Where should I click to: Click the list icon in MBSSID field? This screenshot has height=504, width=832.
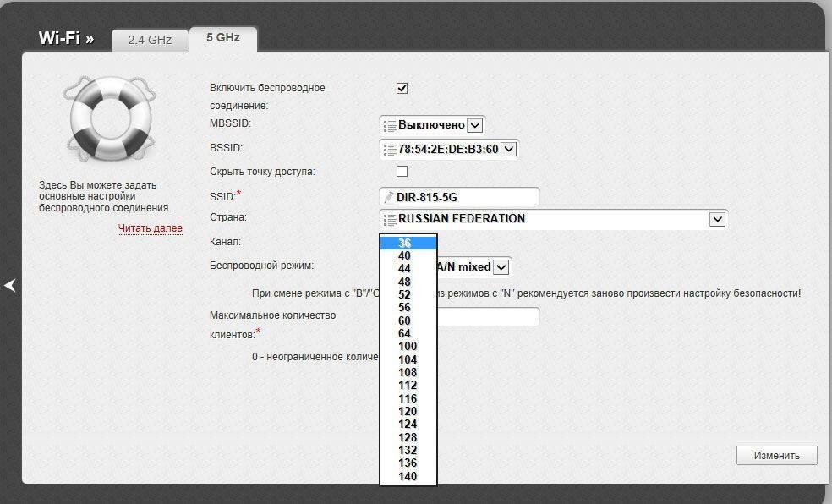tap(389, 125)
